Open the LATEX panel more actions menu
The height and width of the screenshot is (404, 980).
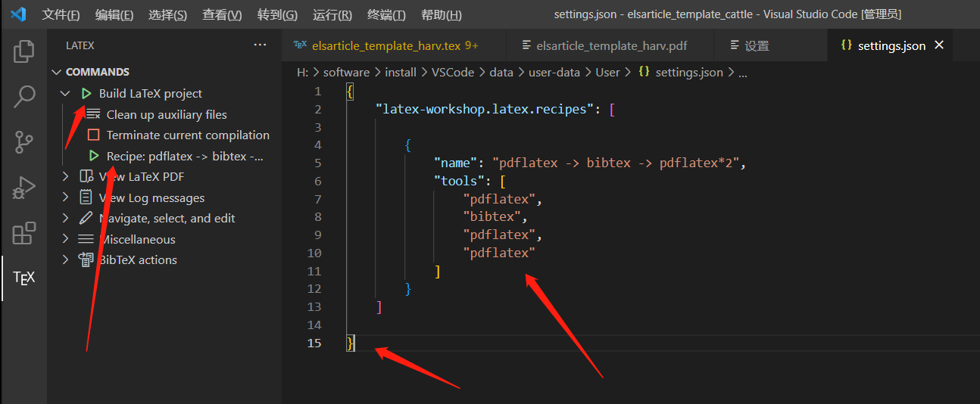[x=261, y=45]
